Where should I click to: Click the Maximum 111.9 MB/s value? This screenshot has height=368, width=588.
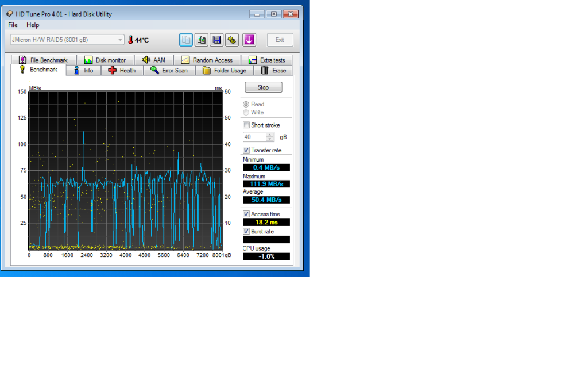(x=266, y=183)
